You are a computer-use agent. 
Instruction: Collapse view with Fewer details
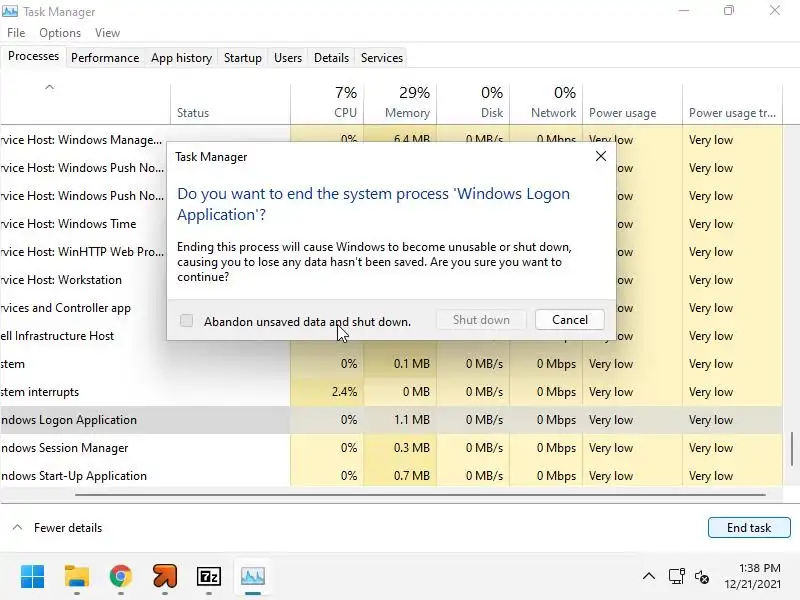58,528
